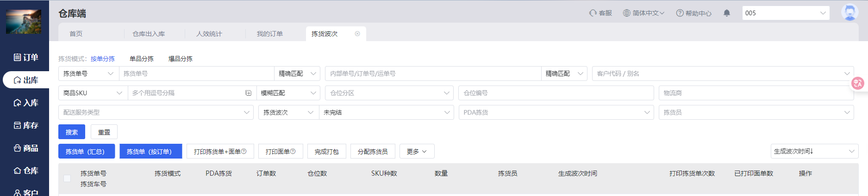
Task: Open 帮助中心 help center
Action: tap(693, 13)
